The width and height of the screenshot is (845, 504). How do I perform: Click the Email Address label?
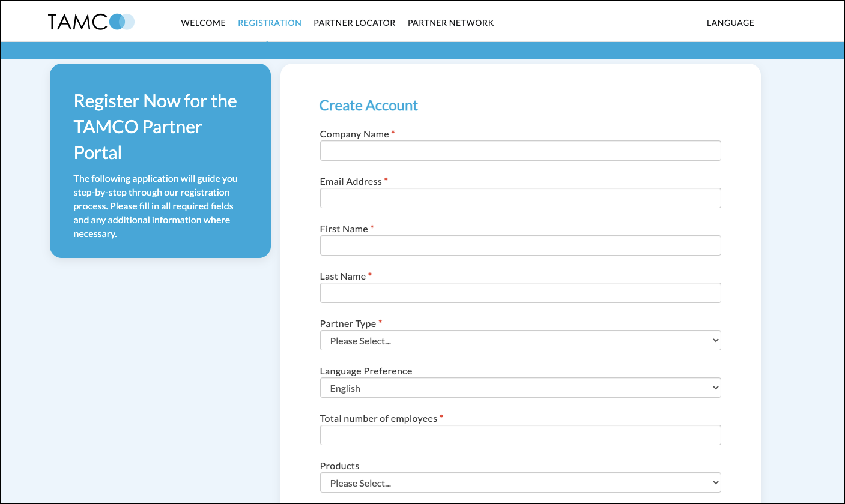[x=351, y=182]
